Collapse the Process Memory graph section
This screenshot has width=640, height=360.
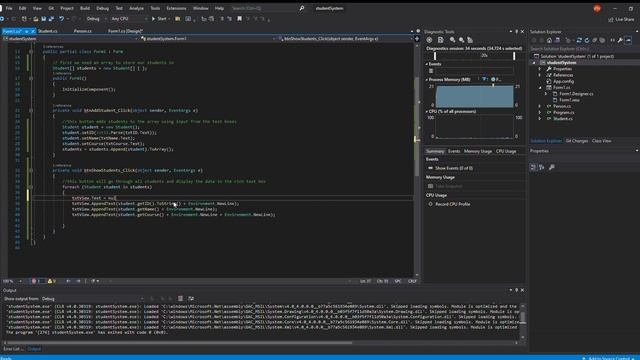click(x=427, y=80)
